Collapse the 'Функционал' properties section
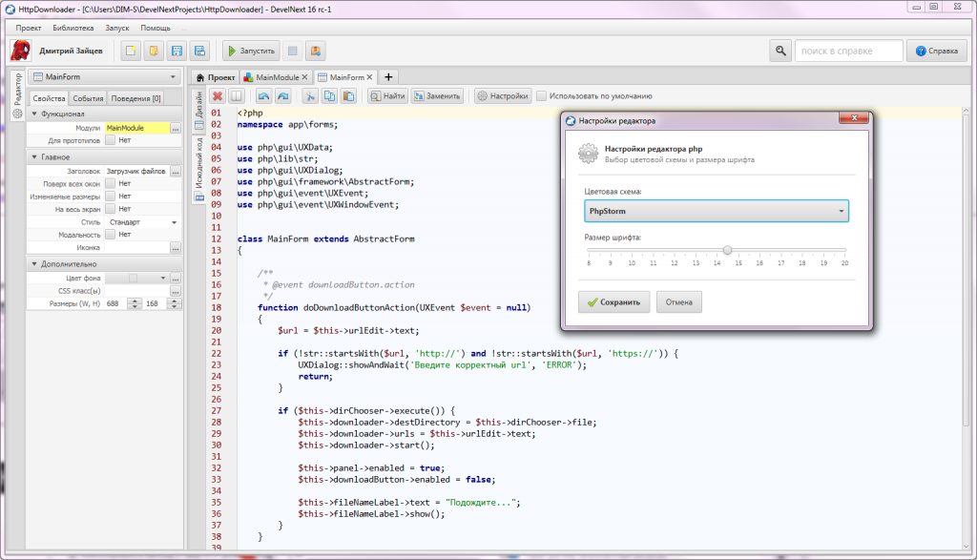This screenshot has height=560, width=977. [x=35, y=114]
